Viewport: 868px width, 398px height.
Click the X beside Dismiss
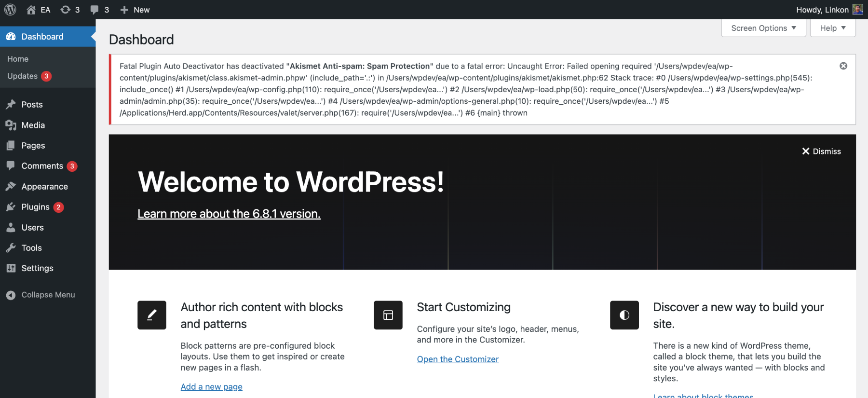coord(806,151)
